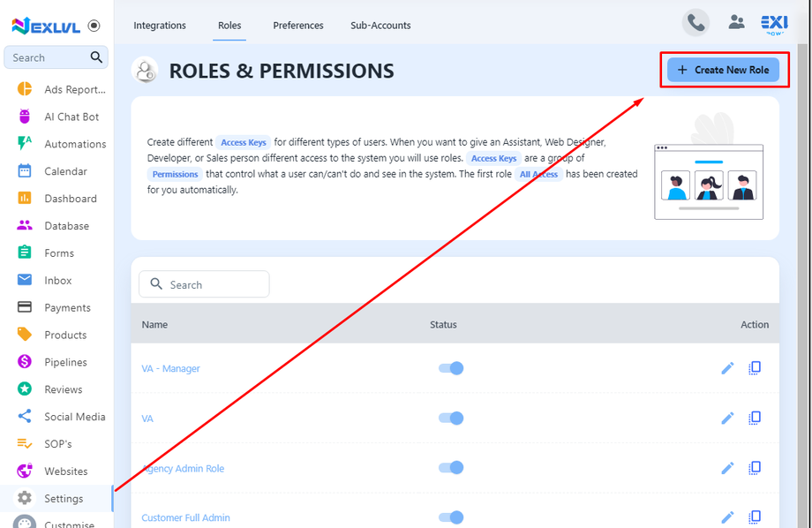812x528 pixels.
Task: Switch to the Integrations tab
Action: (160, 26)
